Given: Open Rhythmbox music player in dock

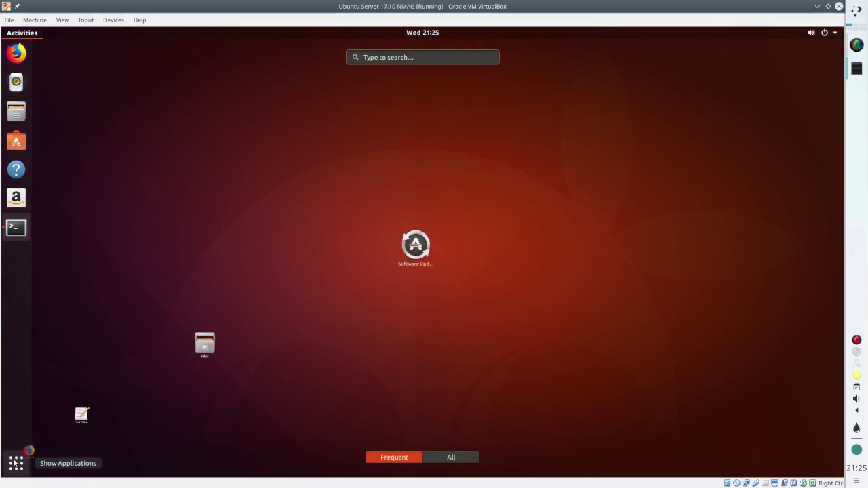Looking at the screenshot, I should point(16,82).
